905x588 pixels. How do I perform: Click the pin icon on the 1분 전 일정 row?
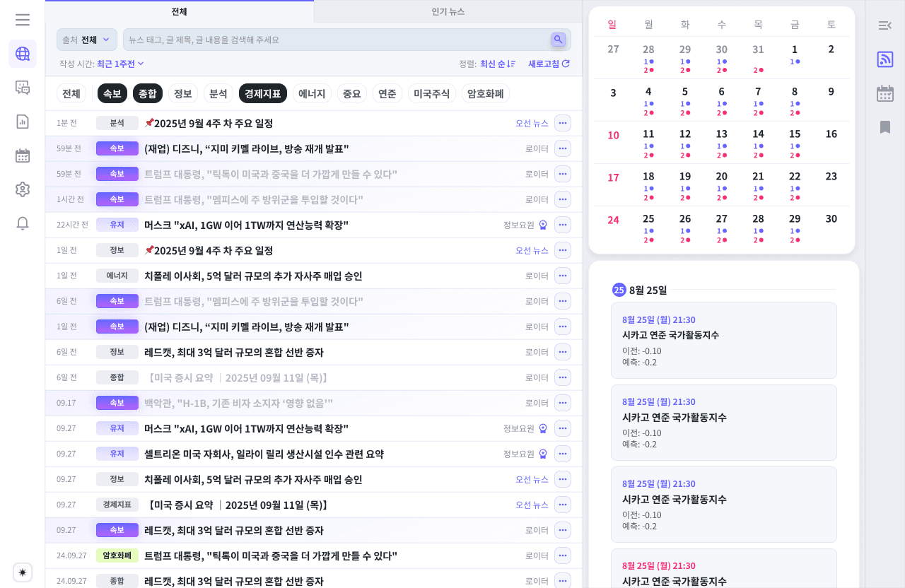tap(148, 123)
